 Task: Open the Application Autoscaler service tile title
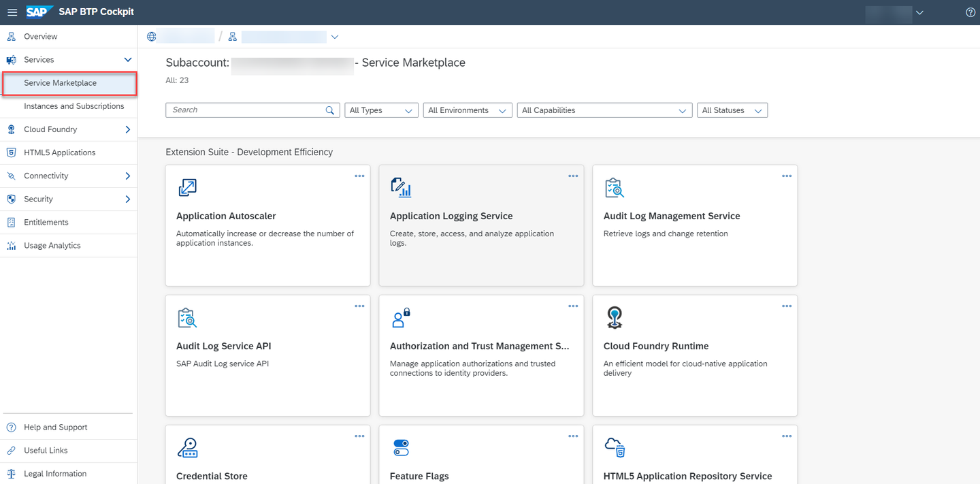pyautogui.click(x=226, y=216)
